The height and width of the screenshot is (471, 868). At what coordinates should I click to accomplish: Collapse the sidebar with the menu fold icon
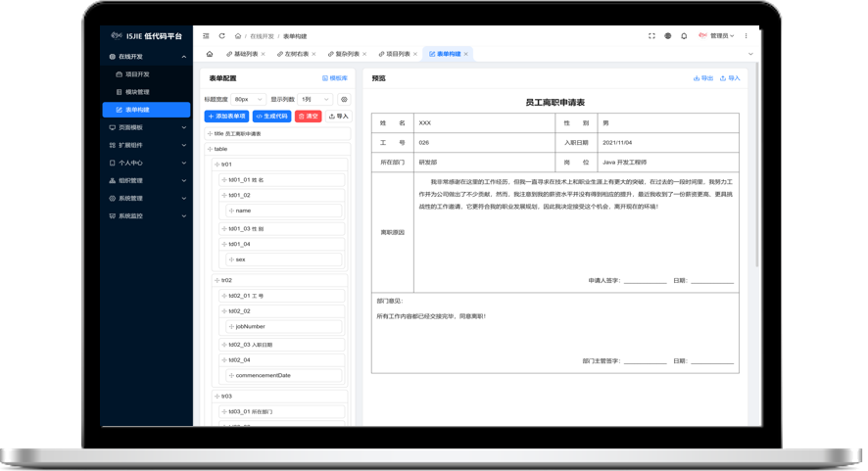point(206,36)
